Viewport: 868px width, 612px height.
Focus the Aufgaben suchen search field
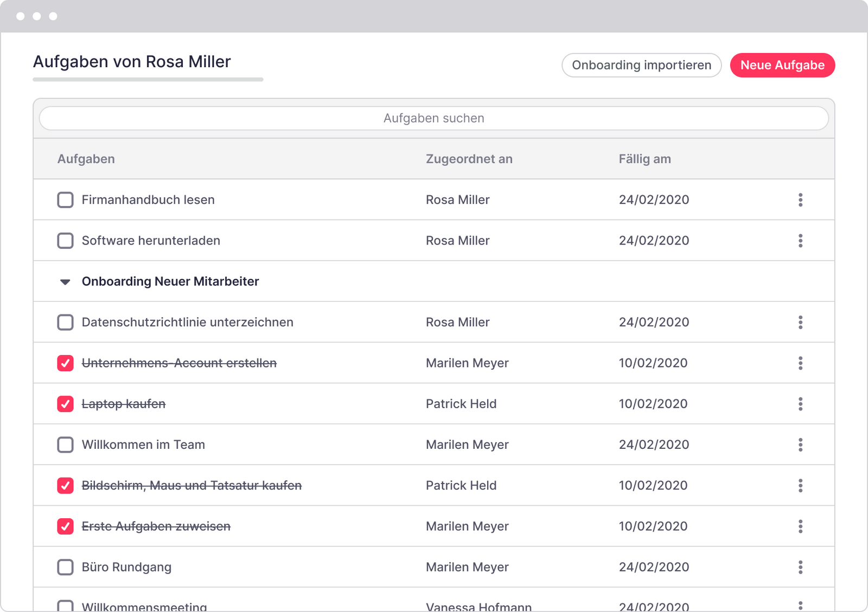433,118
